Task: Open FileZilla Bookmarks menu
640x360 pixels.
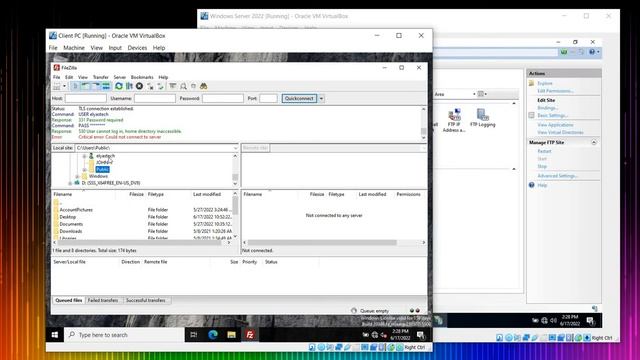Action: 142,77
